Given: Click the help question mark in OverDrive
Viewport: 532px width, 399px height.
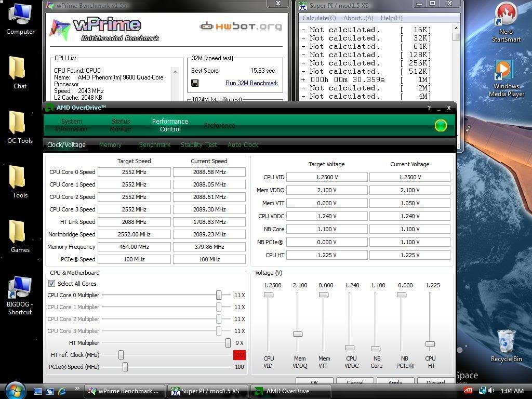Looking at the screenshot, I should [429, 108].
